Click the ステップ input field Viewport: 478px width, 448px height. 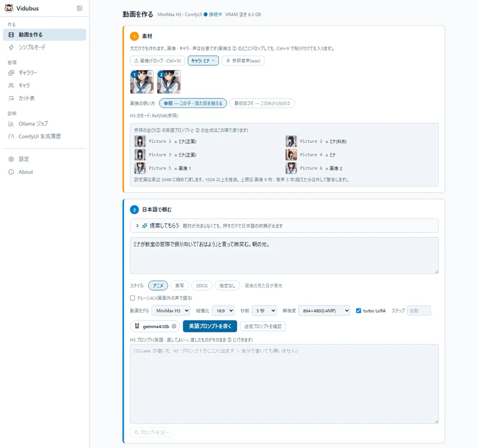[x=419, y=311]
